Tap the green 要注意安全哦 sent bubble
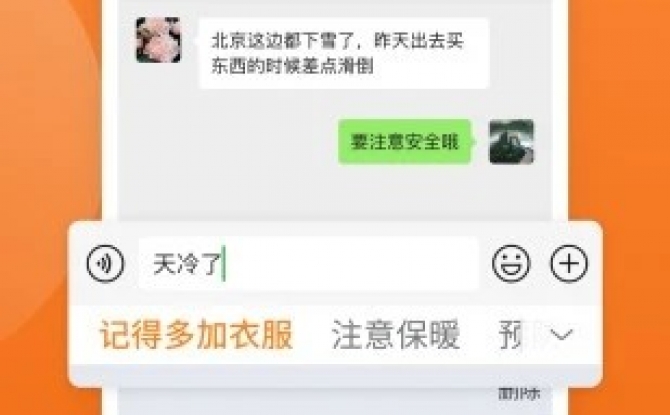 coord(405,142)
